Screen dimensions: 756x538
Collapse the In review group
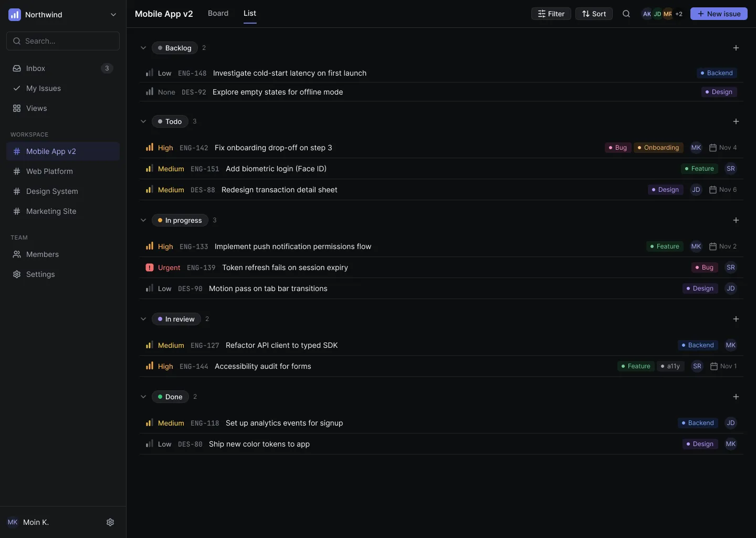[143, 319]
